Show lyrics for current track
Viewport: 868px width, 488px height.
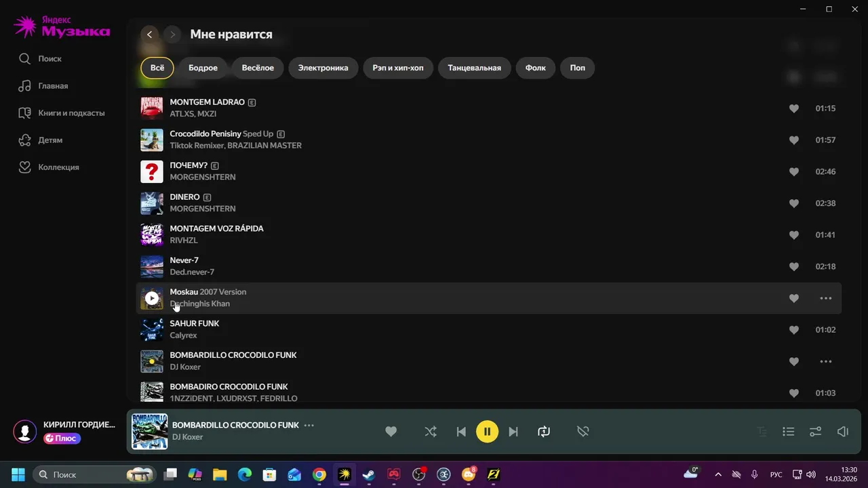[762, 432]
